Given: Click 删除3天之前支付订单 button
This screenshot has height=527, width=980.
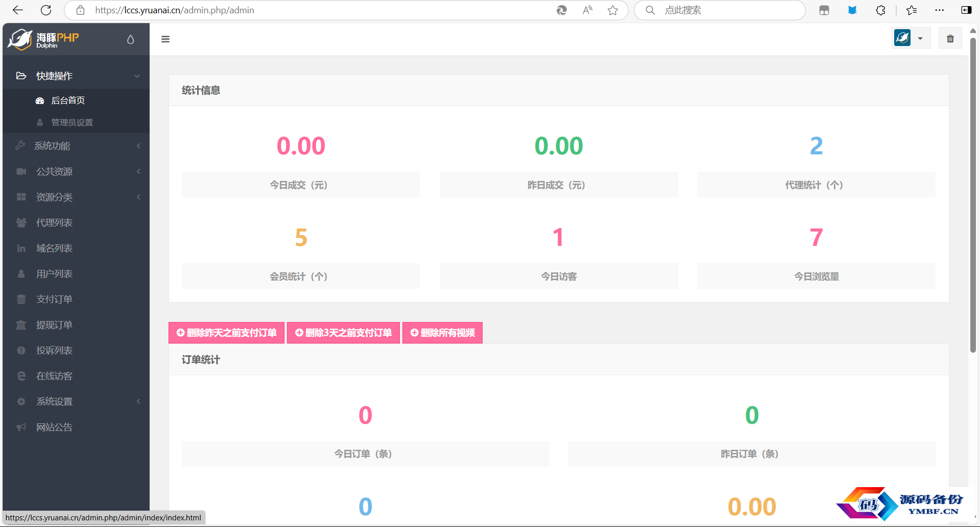Looking at the screenshot, I should (x=343, y=333).
